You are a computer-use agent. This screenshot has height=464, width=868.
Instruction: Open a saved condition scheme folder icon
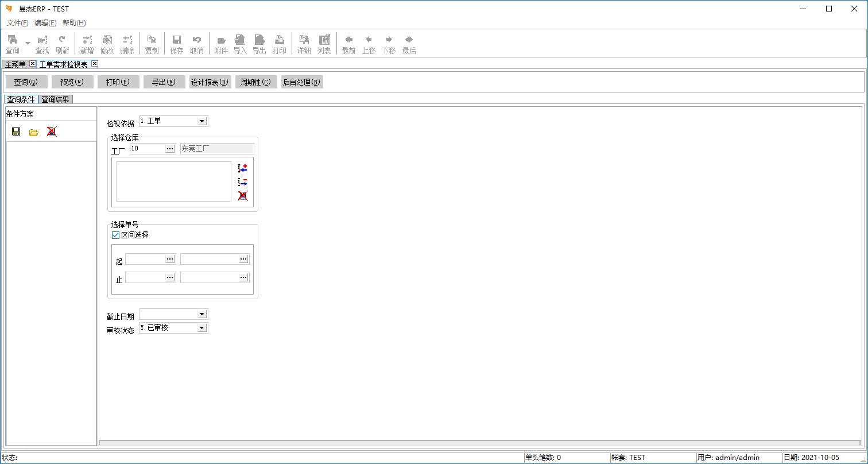click(x=34, y=132)
